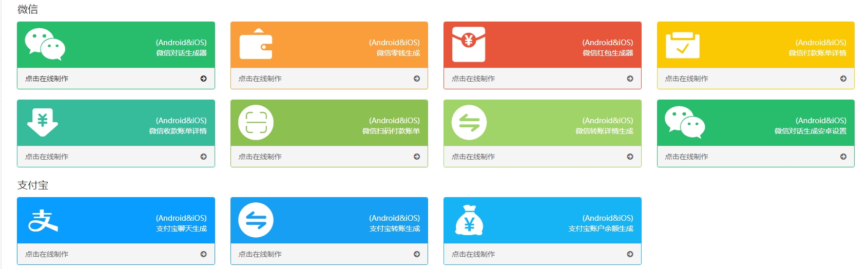Viewport: 868px width, 269px height.
Task: Open 点击在线制作 link under 微信扫码付款账单
Action: point(260,157)
